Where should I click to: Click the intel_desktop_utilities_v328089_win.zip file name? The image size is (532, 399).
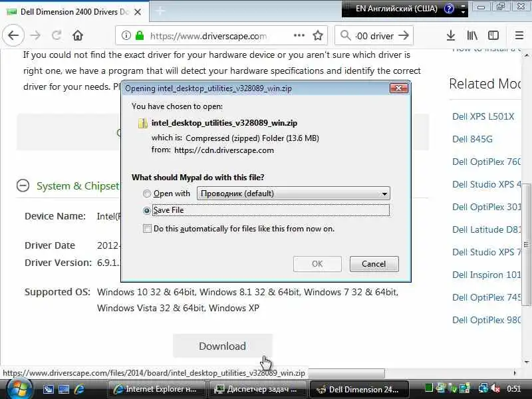[x=224, y=123]
